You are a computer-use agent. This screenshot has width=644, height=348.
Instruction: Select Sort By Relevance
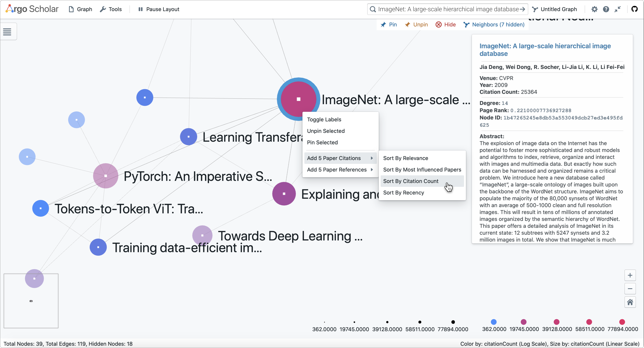[x=422, y=158]
